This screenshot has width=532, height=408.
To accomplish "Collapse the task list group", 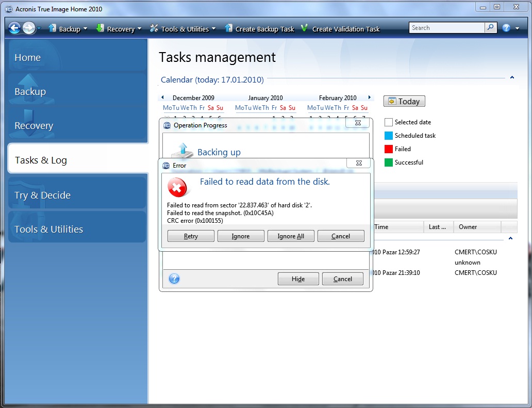I will tap(511, 238).
